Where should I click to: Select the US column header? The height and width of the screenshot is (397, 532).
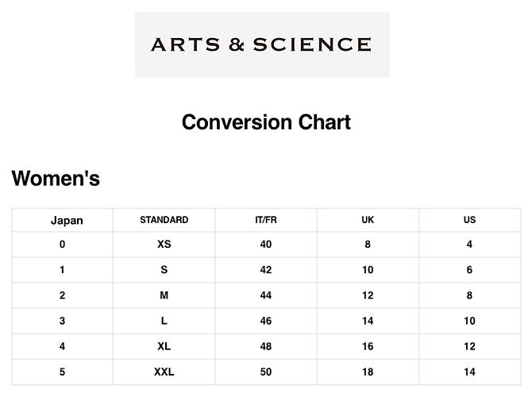point(469,220)
